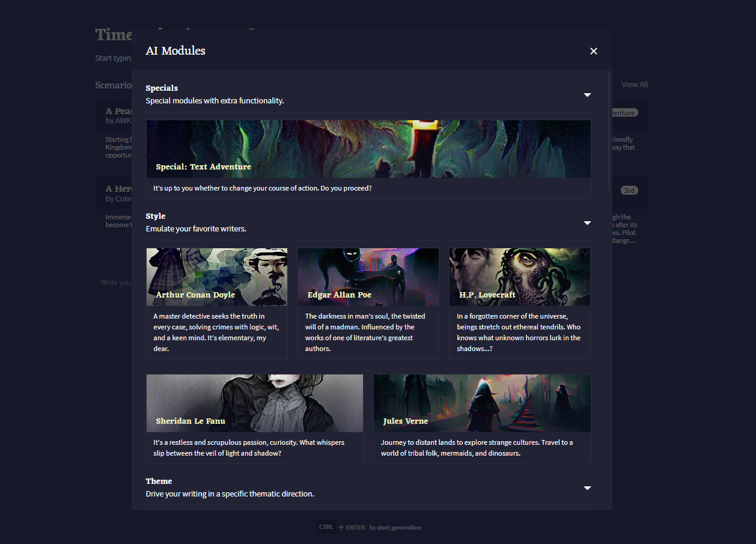Image resolution: width=756 pixels, height=544 pixels.
Task: Click the AI Modules dialog title
Action: pyautogui.click(x=175, y=50)
